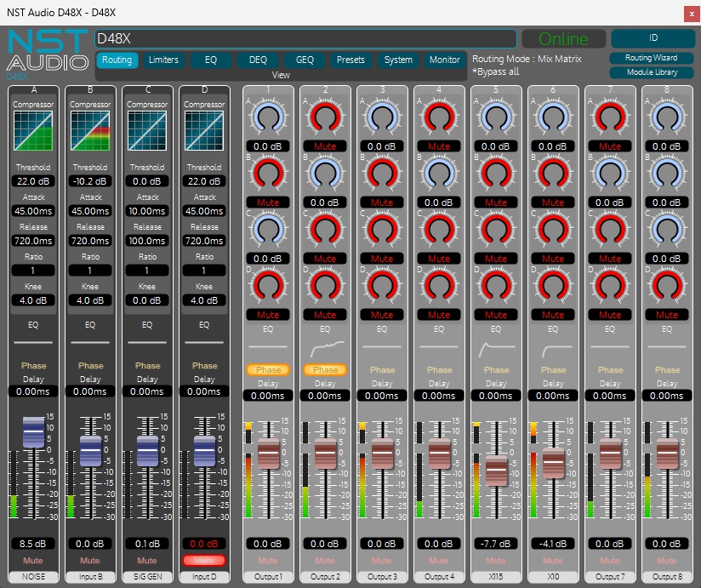Click Input B ratio value field
Screen dimensions: 701x588
coord(90,271)
